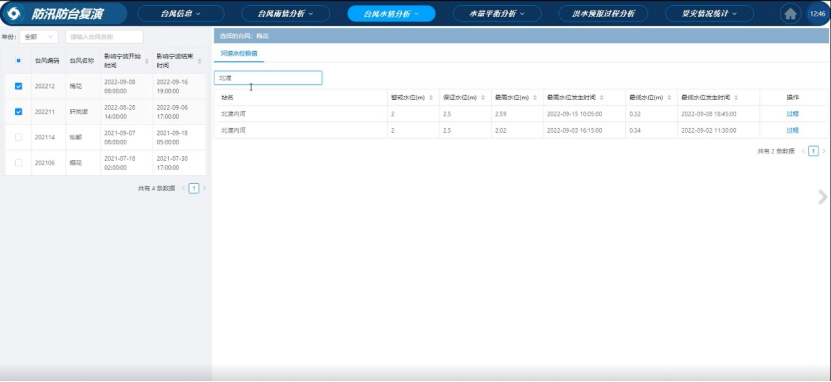Open 过程 for the 2.59 highest level row
This screenshot has width=831, height=382.
(792, 114)
